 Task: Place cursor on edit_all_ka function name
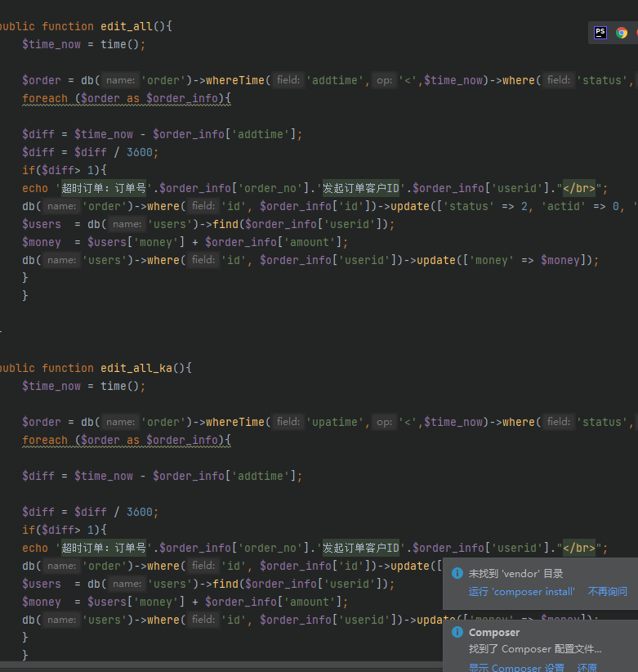(136, 368)
